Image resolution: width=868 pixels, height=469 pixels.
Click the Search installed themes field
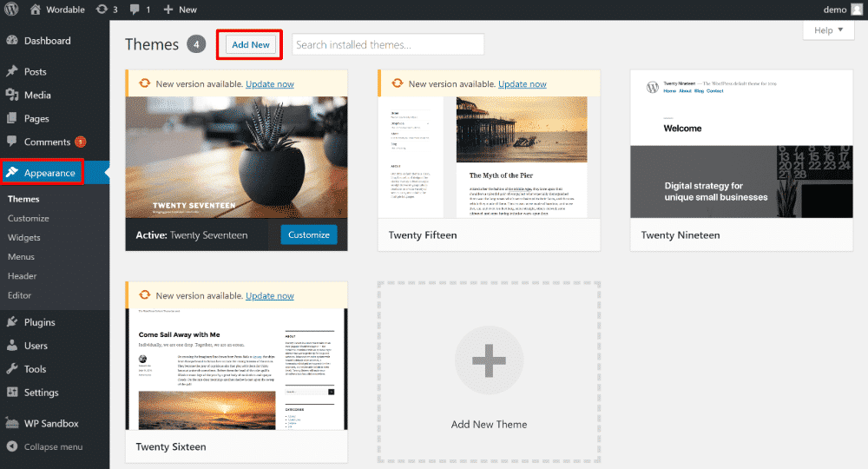(x=388, y=44)
